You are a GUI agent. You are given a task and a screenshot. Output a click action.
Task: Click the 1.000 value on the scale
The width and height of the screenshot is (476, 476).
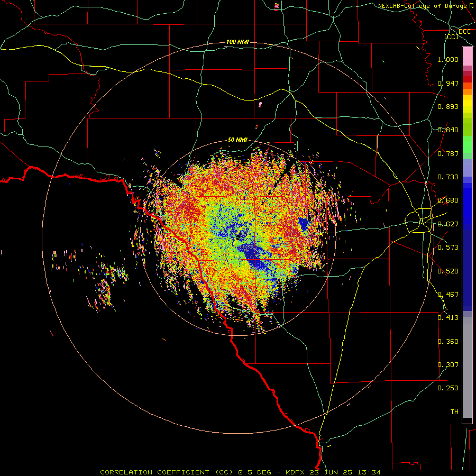pos(448,59)
